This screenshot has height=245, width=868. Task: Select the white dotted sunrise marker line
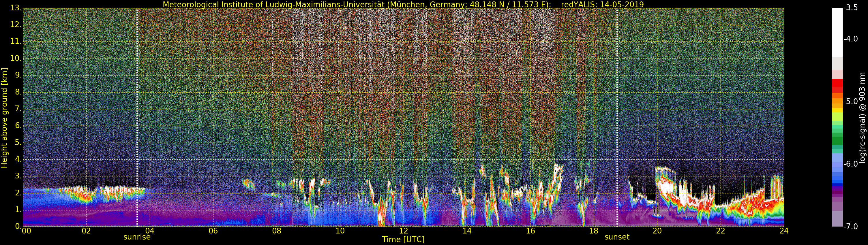pos(137,117)
